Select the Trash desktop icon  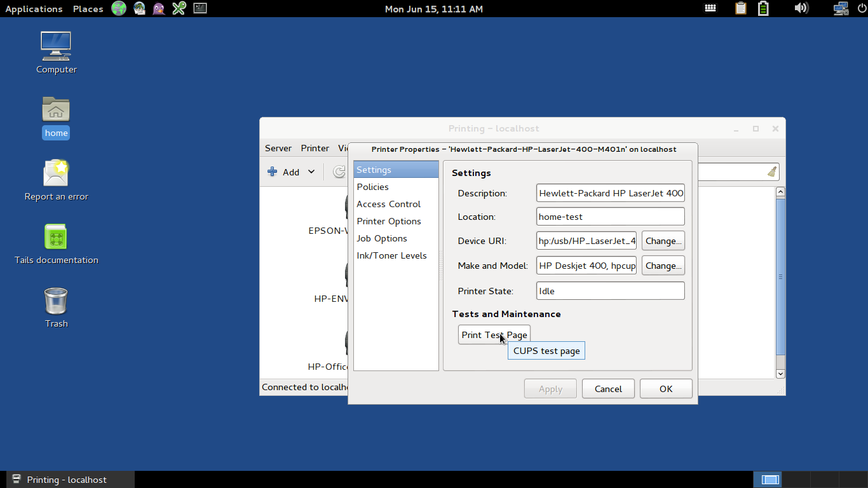[x=56, y=308]
